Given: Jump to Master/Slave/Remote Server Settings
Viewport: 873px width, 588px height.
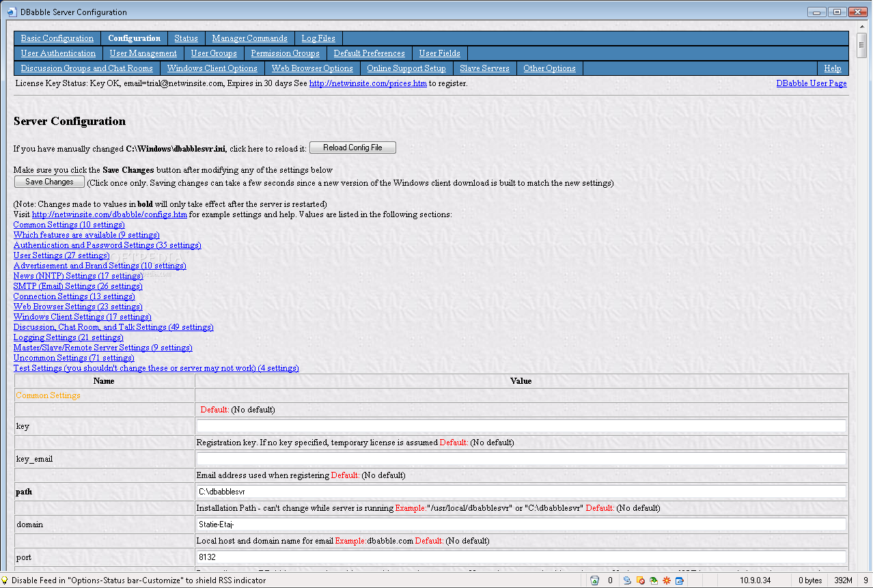Looking at the screenshot, I should (103, 348).
